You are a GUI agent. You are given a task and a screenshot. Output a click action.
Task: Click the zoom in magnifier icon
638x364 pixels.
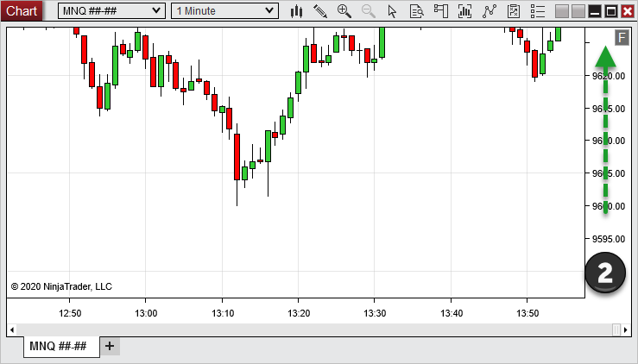pyautogui.click(x=344, y=11)
